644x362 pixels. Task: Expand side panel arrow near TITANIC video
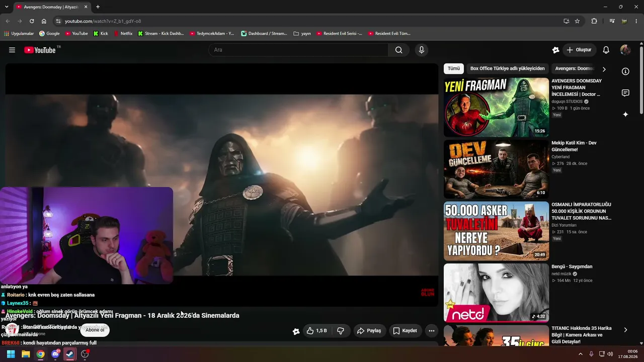tap(625, 330)
